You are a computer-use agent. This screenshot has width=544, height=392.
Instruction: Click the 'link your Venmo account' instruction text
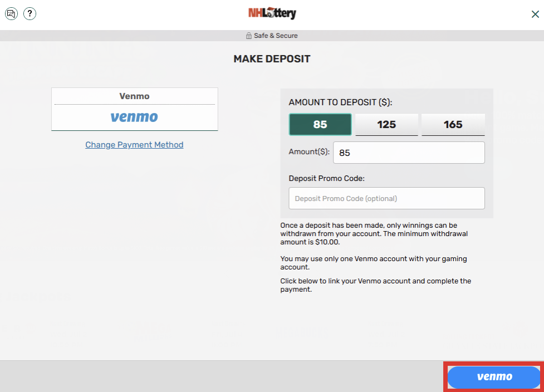376,285
